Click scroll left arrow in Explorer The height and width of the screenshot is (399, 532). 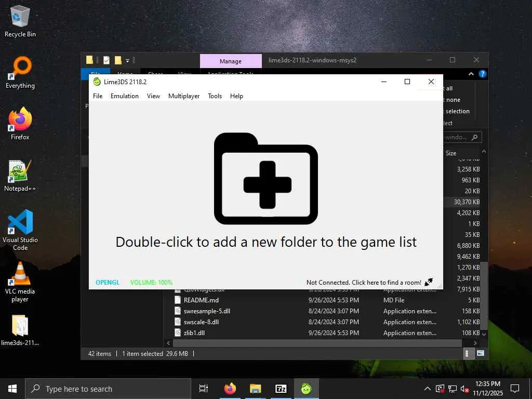[168, 343]
